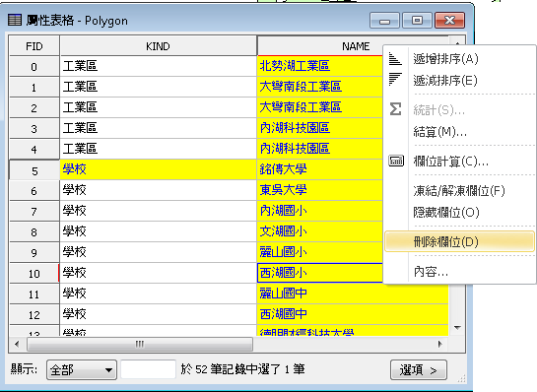Select row header for FID 1
This screenshot has height=392, width=537.
click(x=34, y=88)
